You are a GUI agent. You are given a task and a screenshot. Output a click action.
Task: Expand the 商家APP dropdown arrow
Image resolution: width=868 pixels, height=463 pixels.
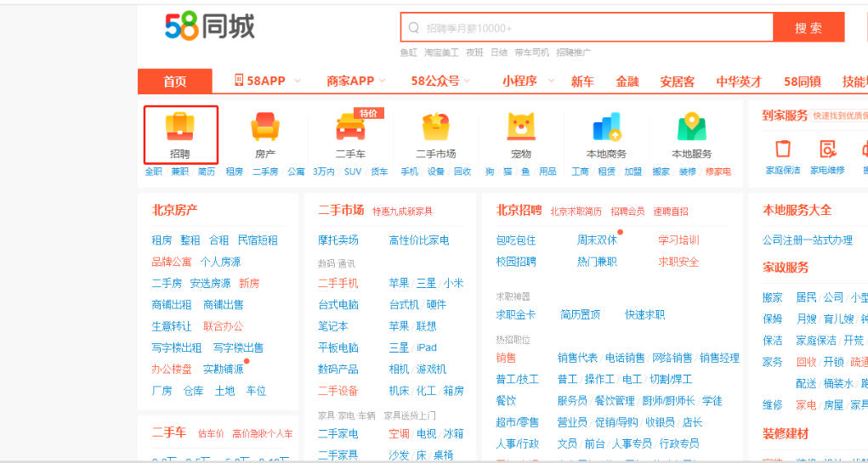click(382, 81)
